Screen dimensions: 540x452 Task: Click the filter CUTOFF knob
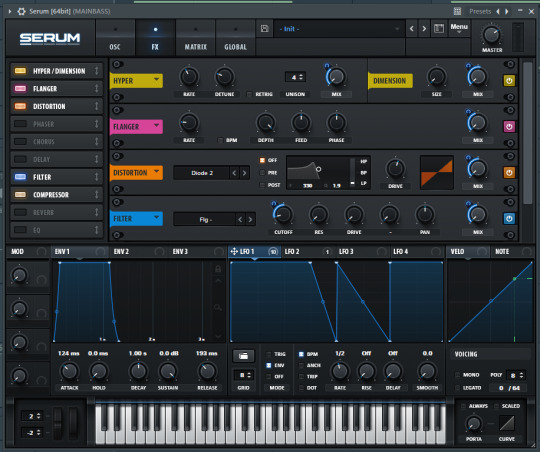(x=283, y=214)
